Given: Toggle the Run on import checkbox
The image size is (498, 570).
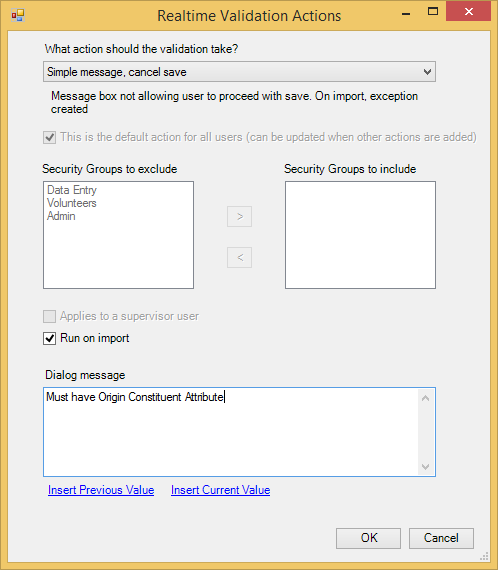Looking at the screenshot, I should (x=50, y=338).
